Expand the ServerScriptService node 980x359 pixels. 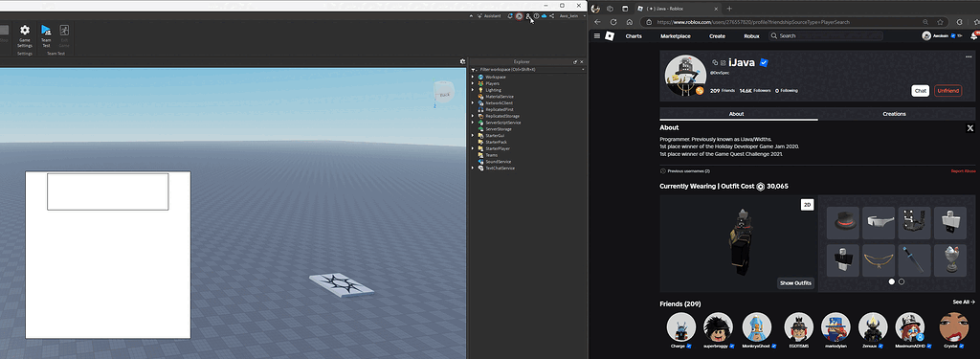[x=473, y=123]
